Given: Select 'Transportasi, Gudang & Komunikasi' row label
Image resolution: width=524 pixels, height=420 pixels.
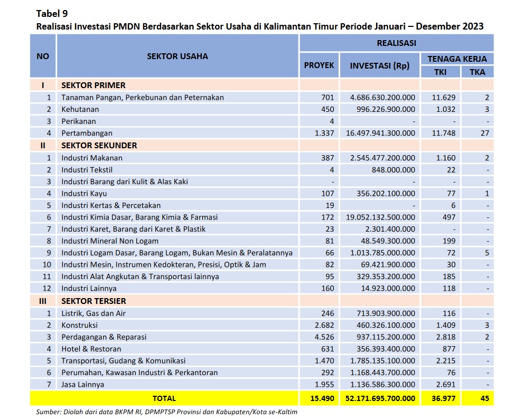Looking at the screenshot, I should point(123,360).
